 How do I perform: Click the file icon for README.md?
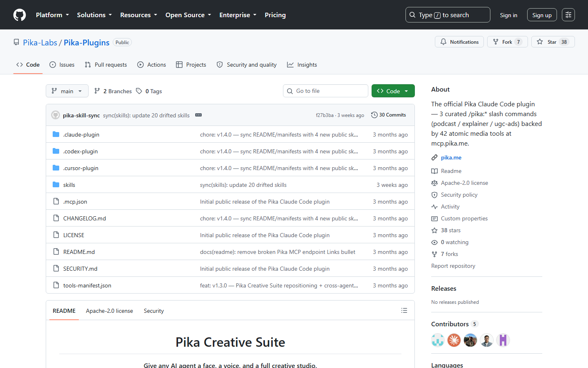pyautogui.click(x=56, y=252)
